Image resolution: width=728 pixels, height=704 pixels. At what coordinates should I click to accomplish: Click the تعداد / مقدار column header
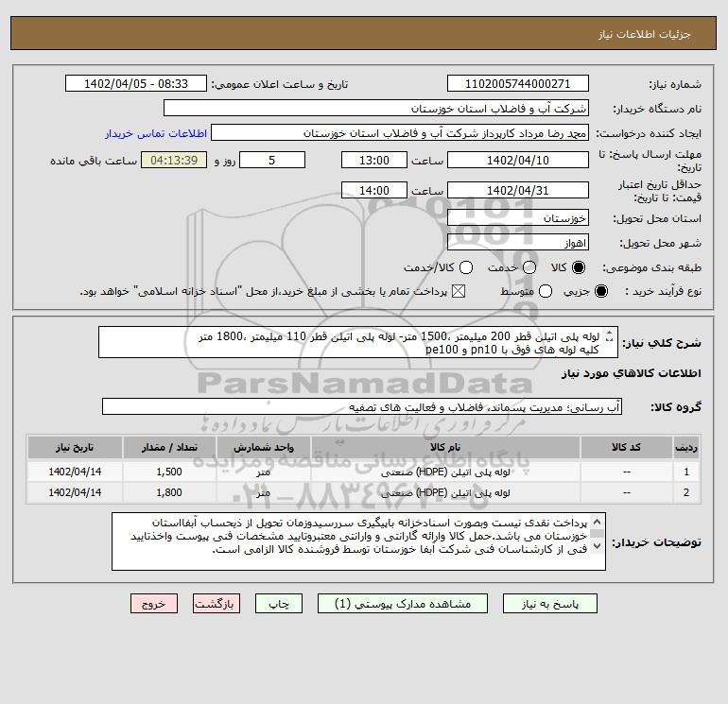tap(169, 447)
